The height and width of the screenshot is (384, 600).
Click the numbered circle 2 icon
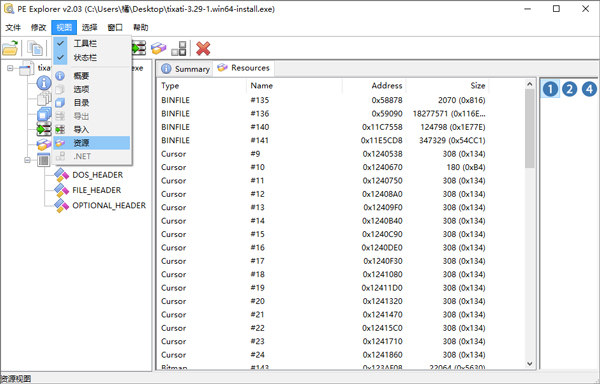coord(570,89)
